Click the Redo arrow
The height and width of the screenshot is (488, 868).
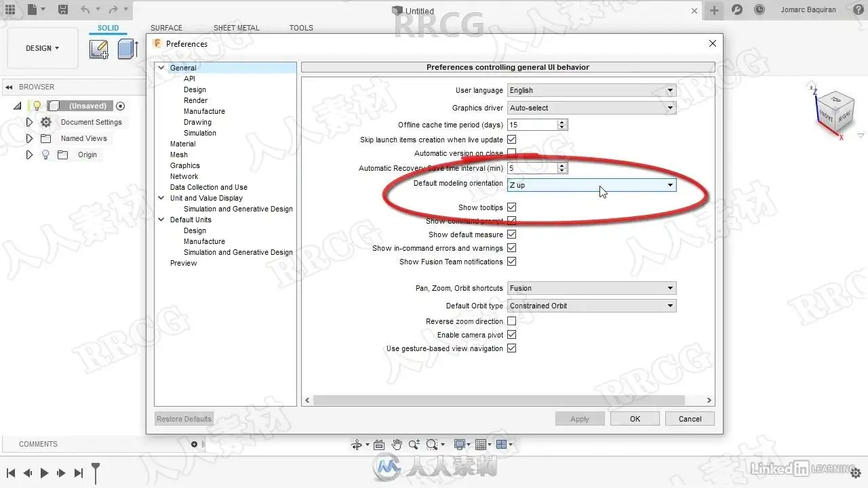[x=113, y=10]
